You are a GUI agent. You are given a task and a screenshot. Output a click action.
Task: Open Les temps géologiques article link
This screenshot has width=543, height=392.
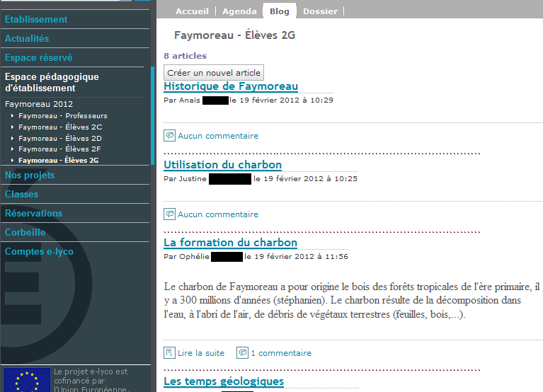point(223,381)
